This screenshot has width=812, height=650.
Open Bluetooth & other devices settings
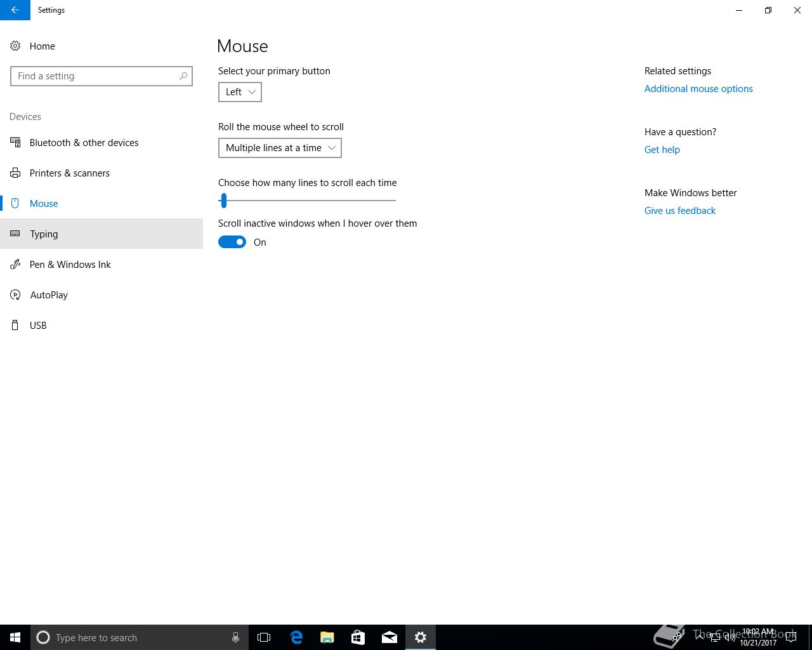coord(101,142)
